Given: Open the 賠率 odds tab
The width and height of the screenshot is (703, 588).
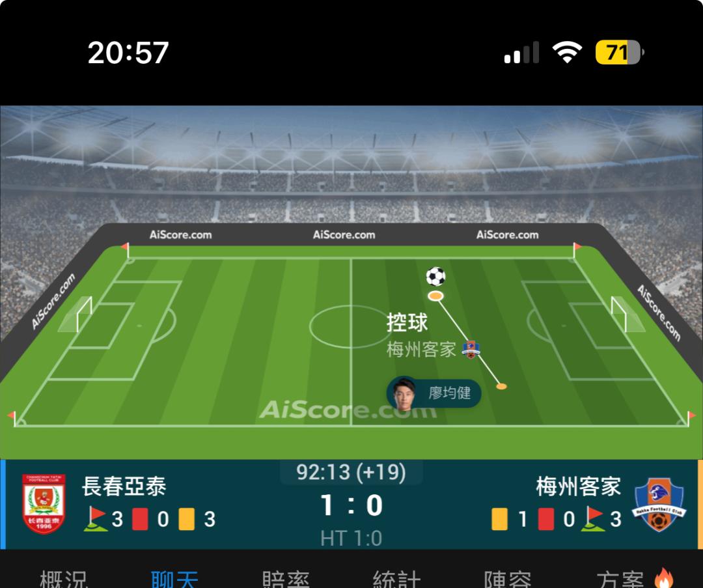Looking at the screenshot, I should [x=286, y=579].
